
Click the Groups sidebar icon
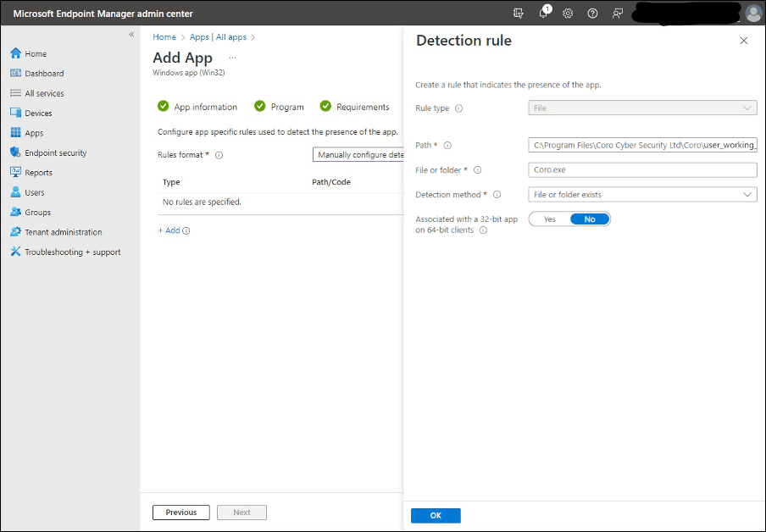pos(15,212)
